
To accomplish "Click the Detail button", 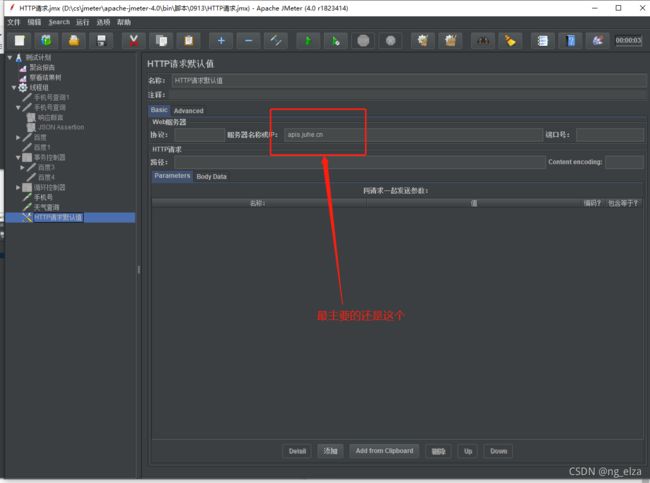I will [x=297, y=451].
